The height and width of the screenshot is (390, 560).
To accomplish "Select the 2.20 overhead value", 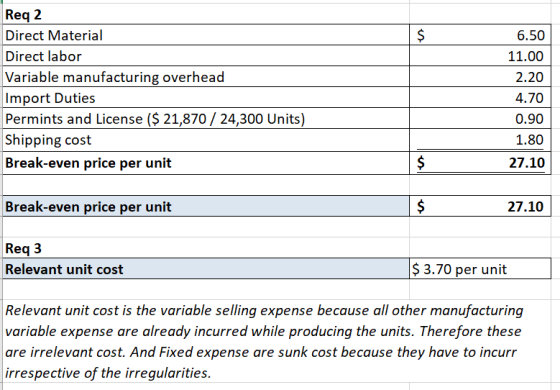I will [x=480, y=77].
